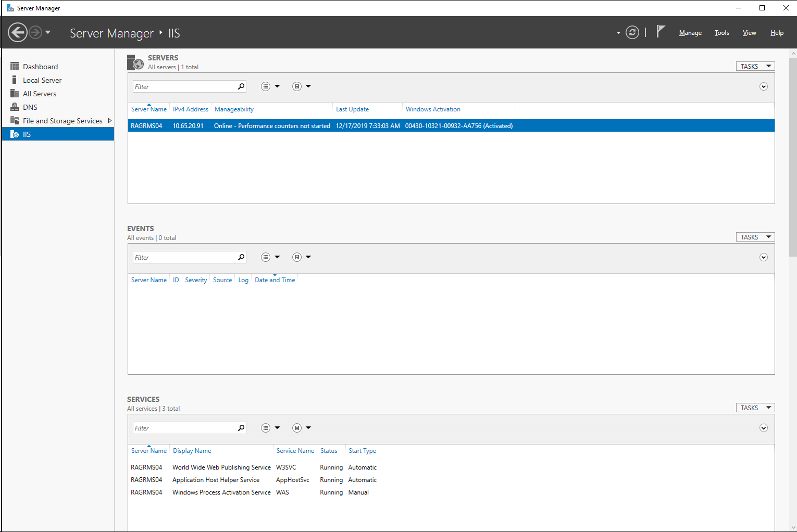
Task: Click the File and Storage Services icon
Action: coord(15,120)
